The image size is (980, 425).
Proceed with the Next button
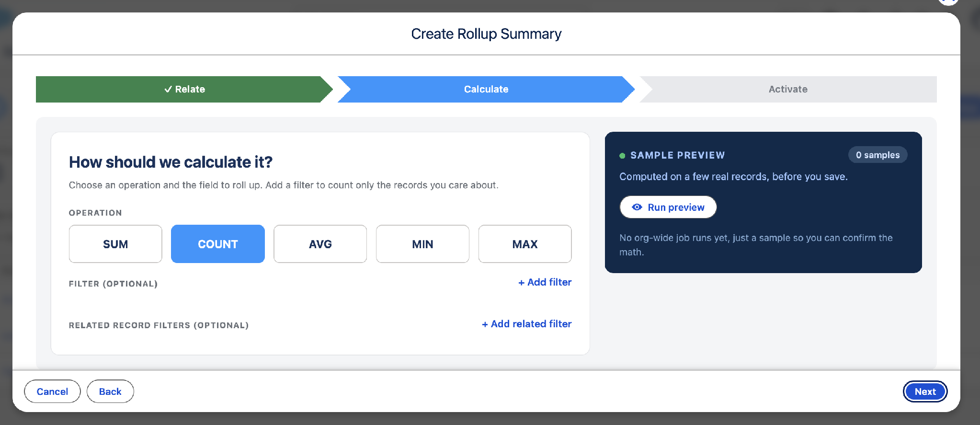point(925,391)
